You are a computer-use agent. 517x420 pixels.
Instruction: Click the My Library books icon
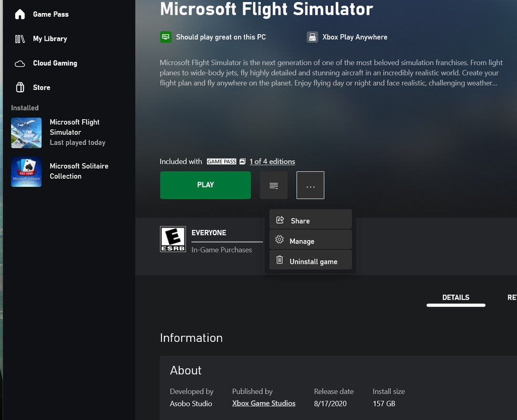(x=20, y=39)
